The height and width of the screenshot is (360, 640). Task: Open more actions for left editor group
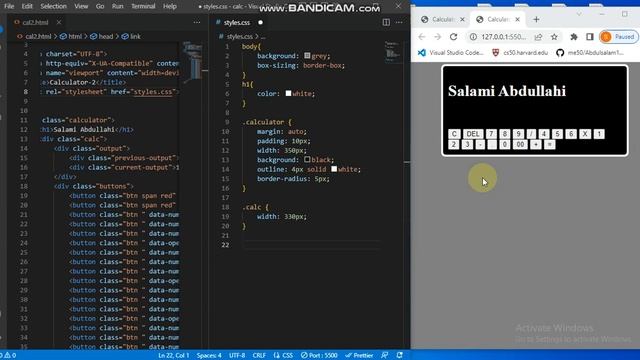[x=197, y=22]
